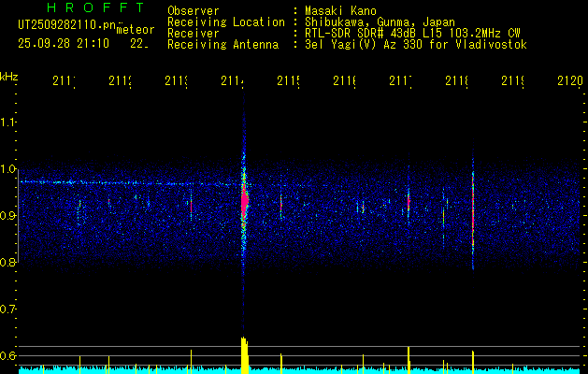Select the RTL-SDR SDR# 43dB receiver description
Image resolution: width=588 pixels, height=374 pixels.
pos(412,34)
